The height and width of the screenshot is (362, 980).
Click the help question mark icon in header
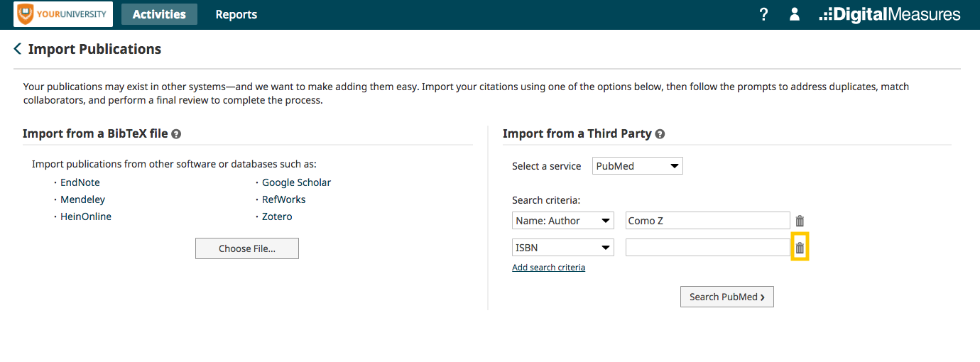tap(763, 14)
